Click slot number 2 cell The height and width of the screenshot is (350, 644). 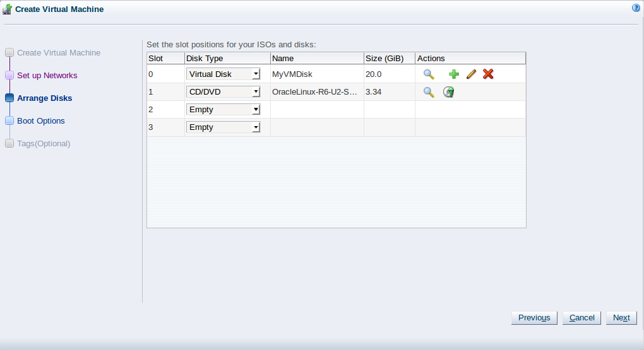click(x=166, y=110)
